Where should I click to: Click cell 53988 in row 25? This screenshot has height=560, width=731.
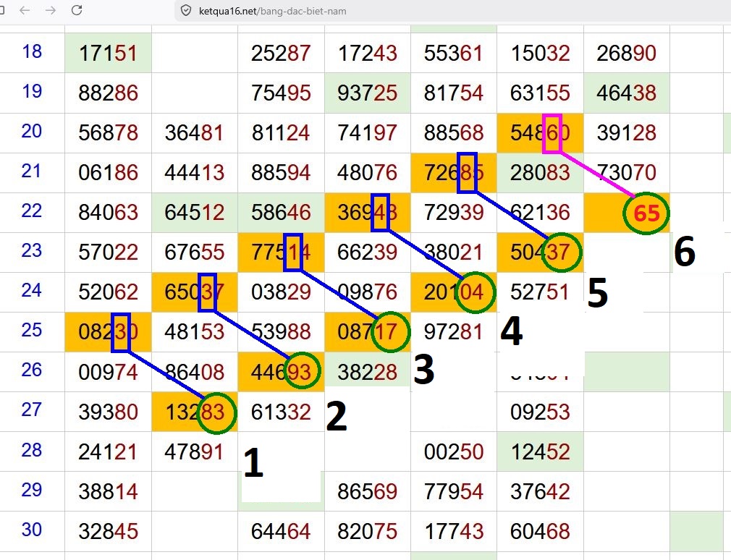(x=281, y=331)
